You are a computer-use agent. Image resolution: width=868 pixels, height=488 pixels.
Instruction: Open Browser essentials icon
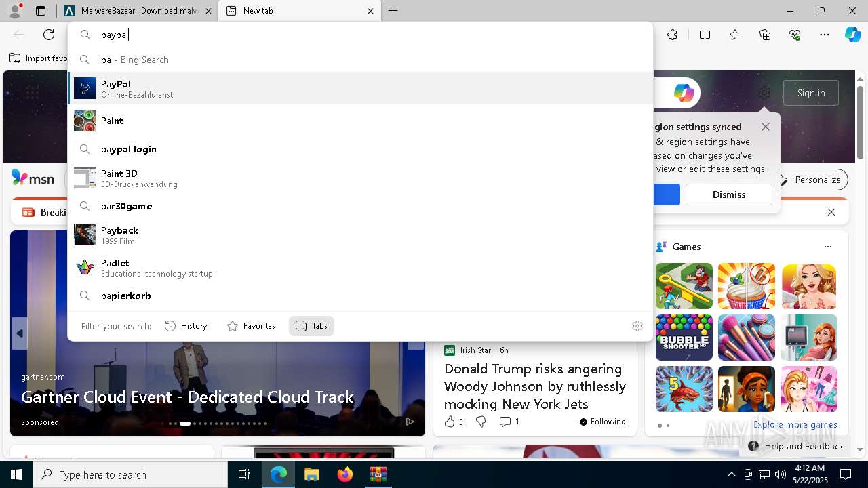(x=795, y=35)
